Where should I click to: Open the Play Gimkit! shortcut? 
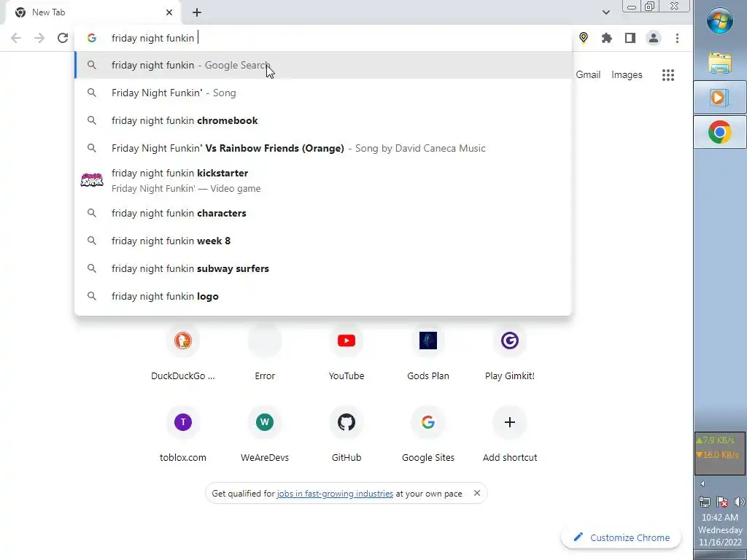pos(510,352)
